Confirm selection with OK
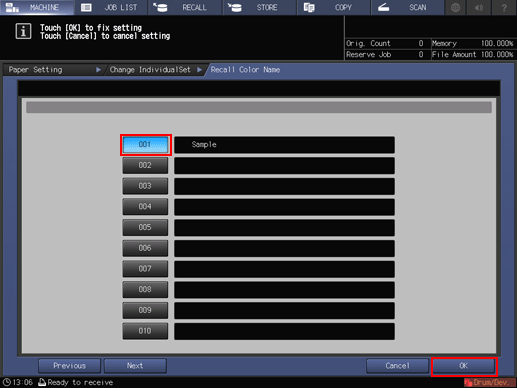 tap(464, 366)
